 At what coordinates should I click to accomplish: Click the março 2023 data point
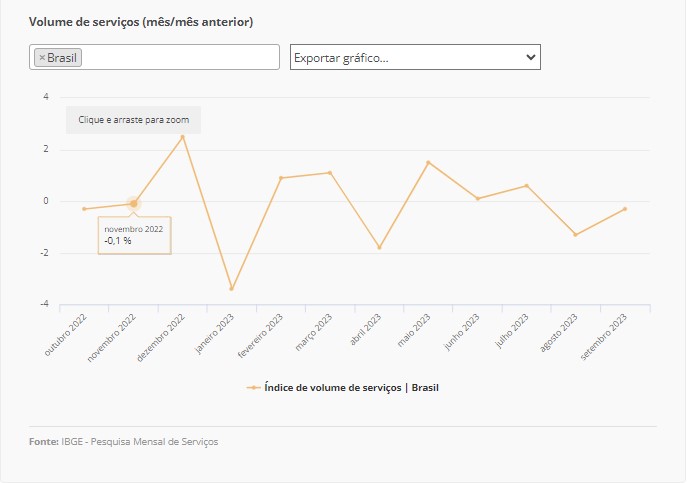(330, 173)
